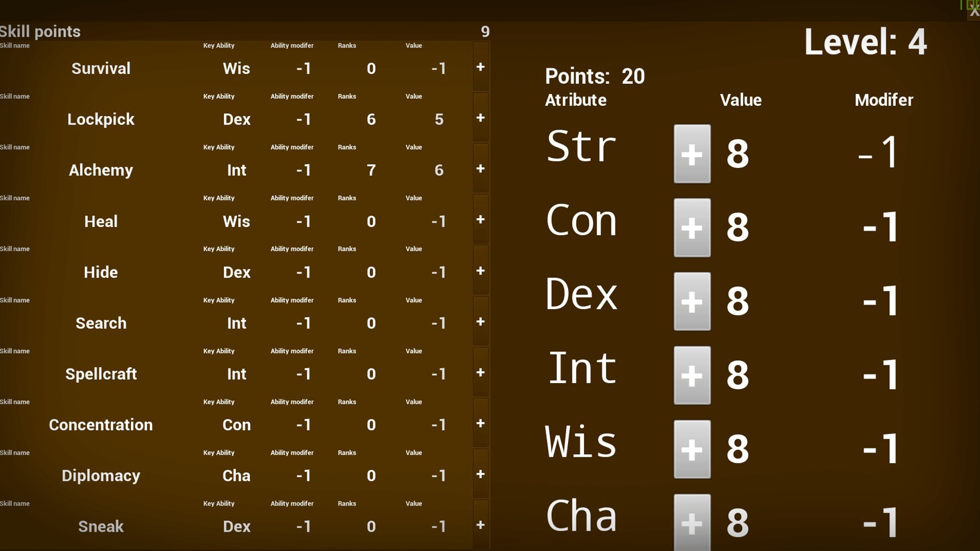This screenshot has width=980, height=551.
Task: Increase the Dex attribute value
Action: (x=692, y=302)
